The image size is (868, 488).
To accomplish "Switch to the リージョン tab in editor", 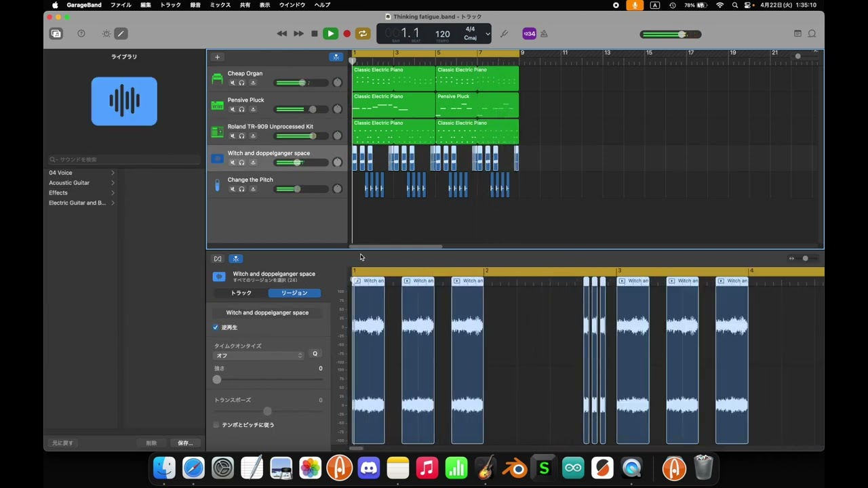I will (x=294, y=293).
